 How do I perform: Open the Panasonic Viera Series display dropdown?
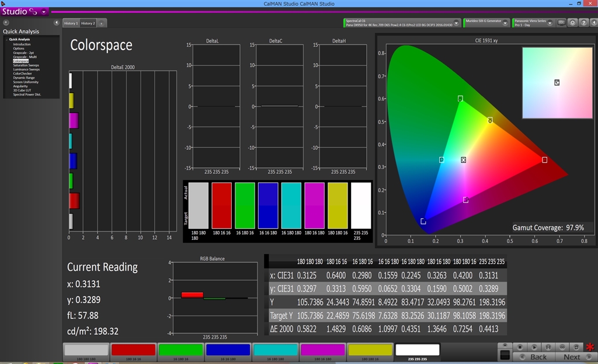pos(551,23)
